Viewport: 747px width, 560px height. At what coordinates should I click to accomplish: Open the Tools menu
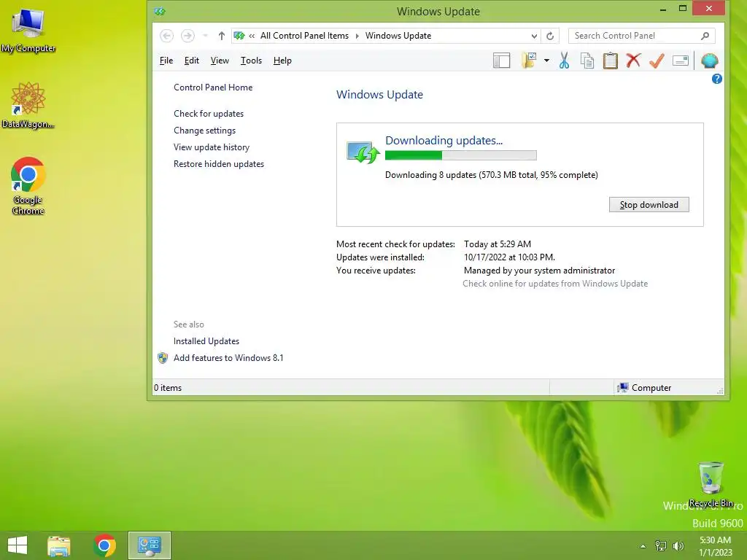(x=251, y=61)
